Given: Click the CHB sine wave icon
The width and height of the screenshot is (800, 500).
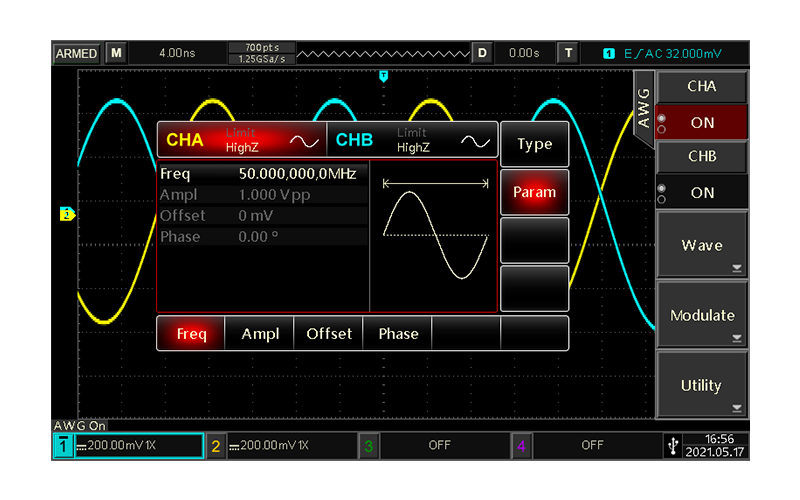Looking at the screenshot, I should click(474, 141).
